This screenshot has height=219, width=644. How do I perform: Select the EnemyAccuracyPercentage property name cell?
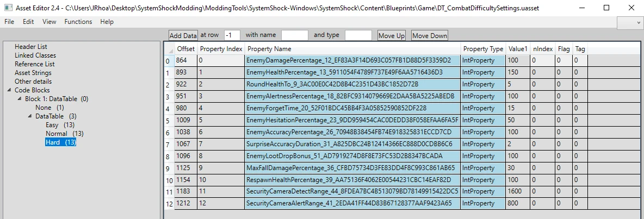click(352, 132)
